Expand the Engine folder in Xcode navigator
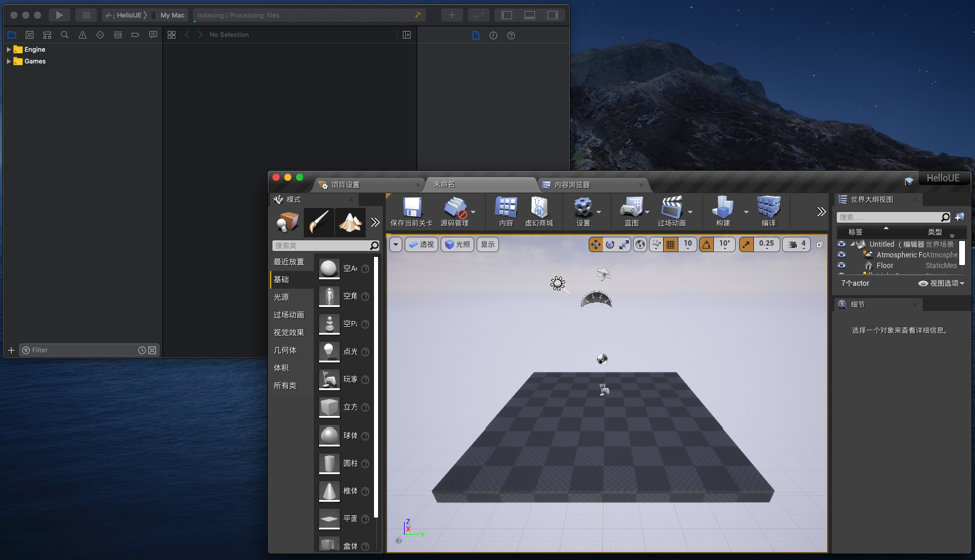Screen dimensions: 975x560 9,49
